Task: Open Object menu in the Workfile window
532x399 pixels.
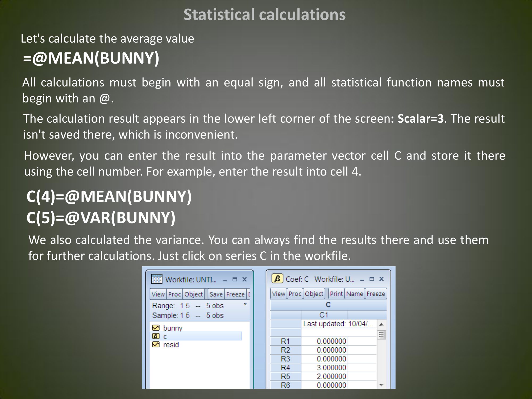Action: click(x=193, y=294)
